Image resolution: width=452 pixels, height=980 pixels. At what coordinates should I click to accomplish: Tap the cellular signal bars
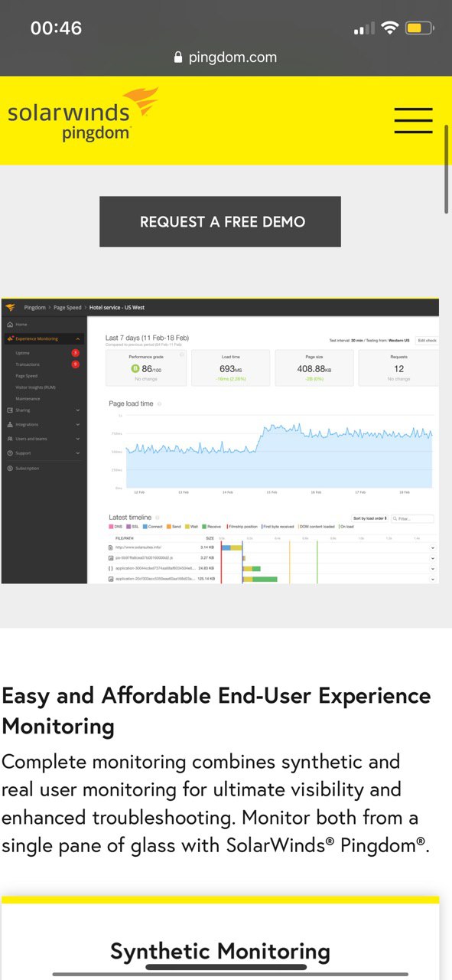[364, 29]
